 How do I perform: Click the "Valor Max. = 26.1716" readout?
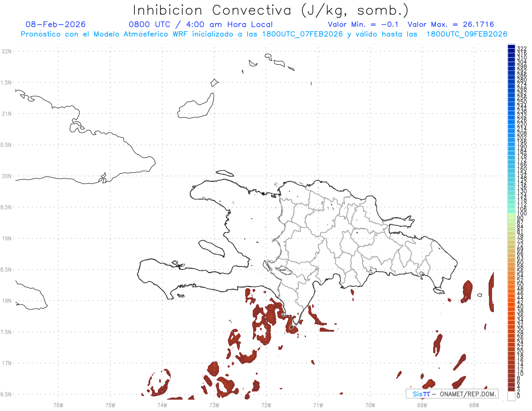click(450, 24)
